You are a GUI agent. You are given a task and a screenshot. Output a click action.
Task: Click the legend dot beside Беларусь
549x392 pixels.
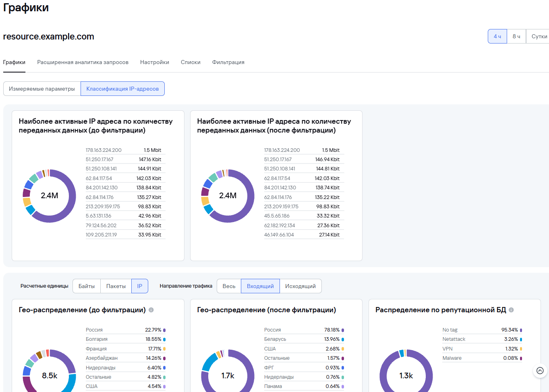343,339
